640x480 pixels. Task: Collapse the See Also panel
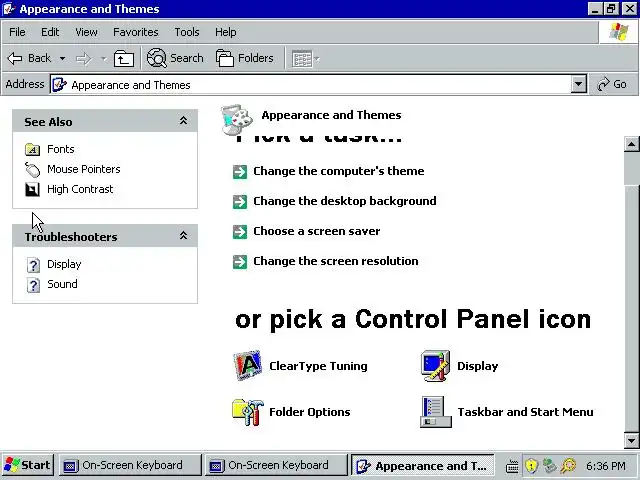tap(184, 120)
